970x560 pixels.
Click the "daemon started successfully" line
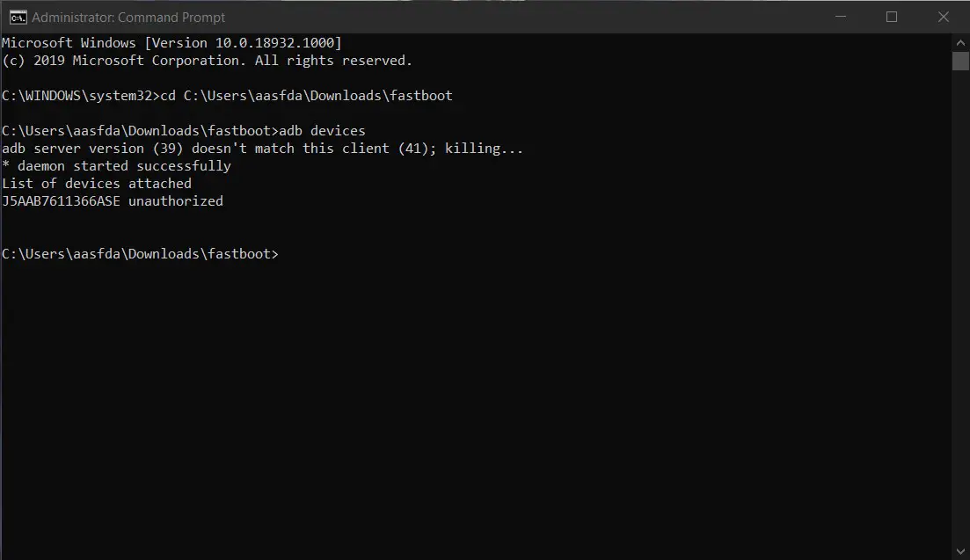116,166
